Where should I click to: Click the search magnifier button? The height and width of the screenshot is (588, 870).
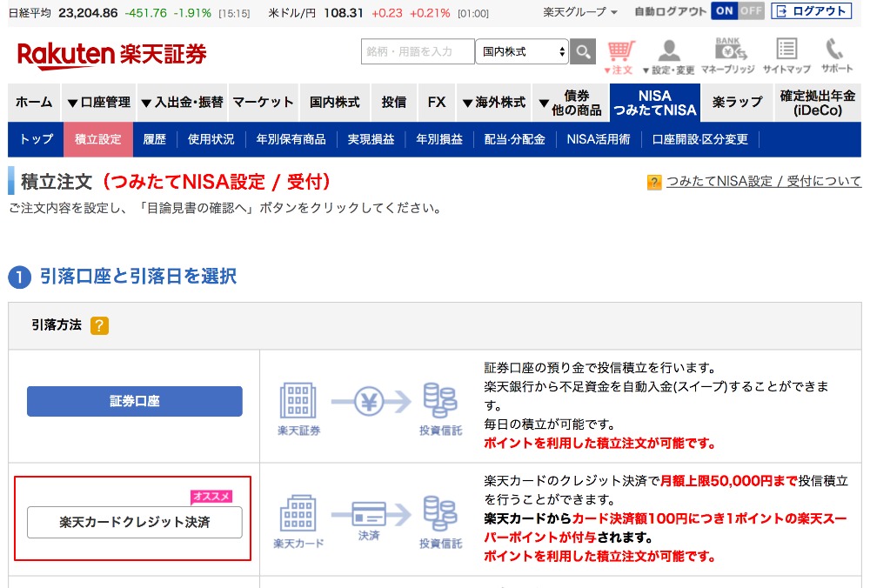click(583, 51)
